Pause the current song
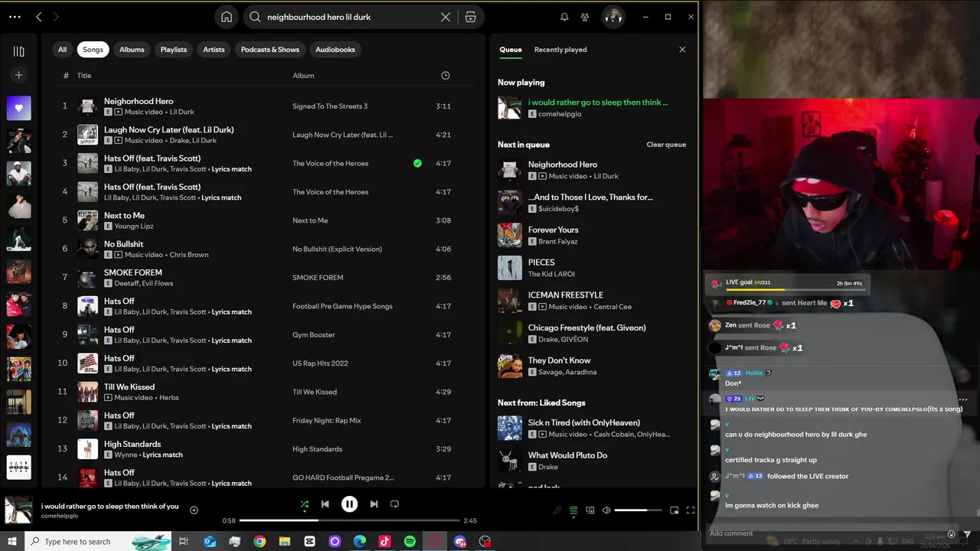This screenshot has width=980, height=551. [349, 504]
